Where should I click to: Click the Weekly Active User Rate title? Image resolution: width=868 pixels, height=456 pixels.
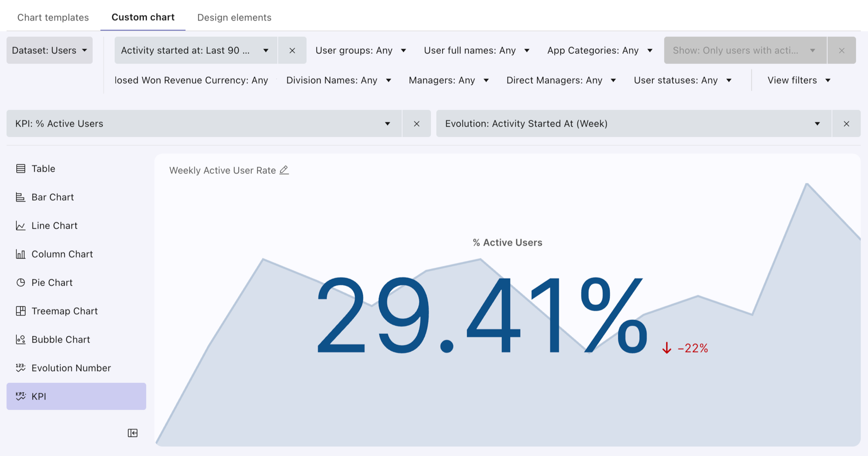point(222,170)
